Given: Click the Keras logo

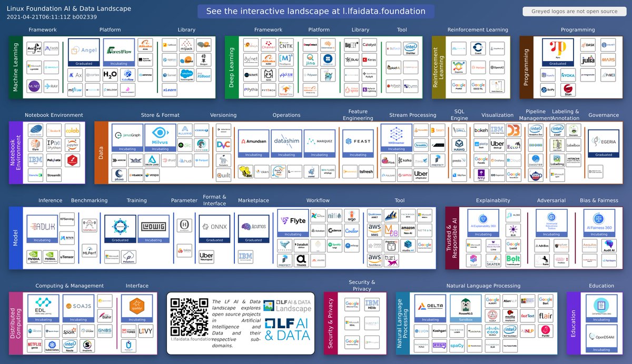Looking at the screenshot, I should (369, 59).
